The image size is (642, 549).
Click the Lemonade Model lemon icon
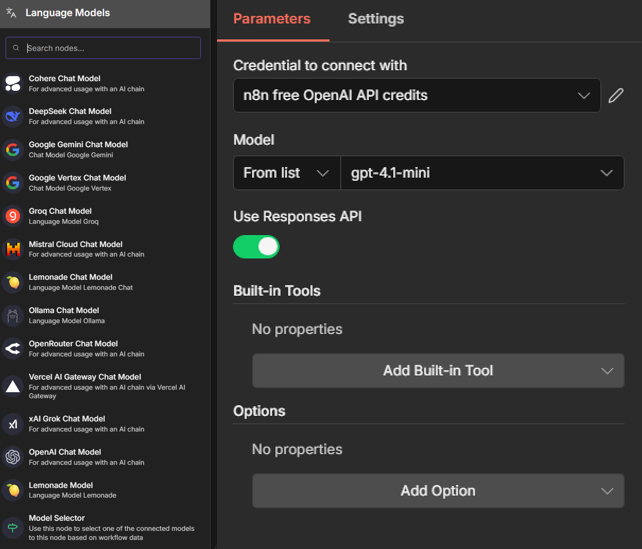[13, 490]
